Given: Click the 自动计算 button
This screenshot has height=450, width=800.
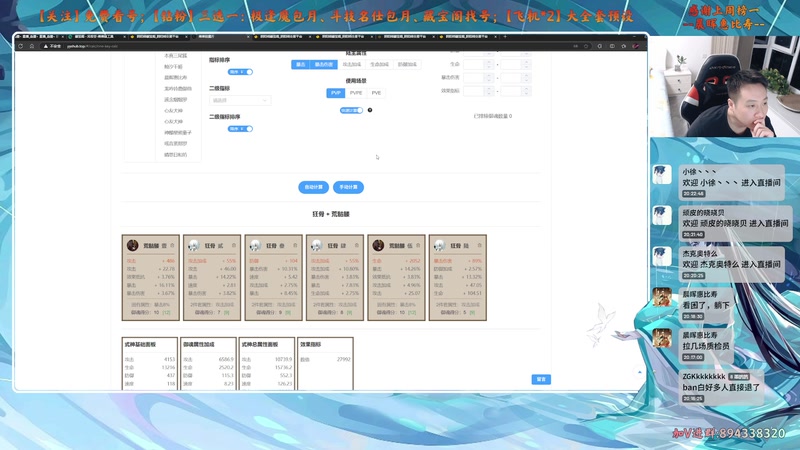Looking at the screenshot, I should coord(313,187).
